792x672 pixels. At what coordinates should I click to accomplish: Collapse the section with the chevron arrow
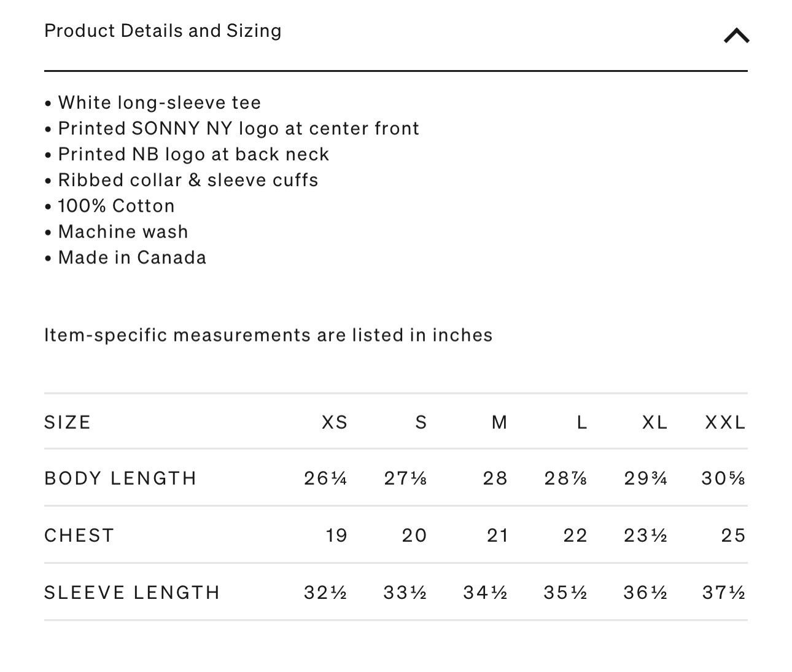click(736, 36)
